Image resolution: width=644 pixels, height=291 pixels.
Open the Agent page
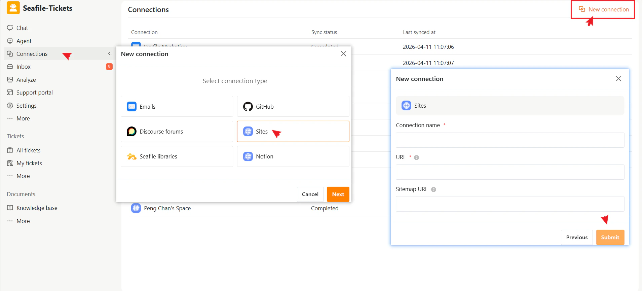point(24,41)
